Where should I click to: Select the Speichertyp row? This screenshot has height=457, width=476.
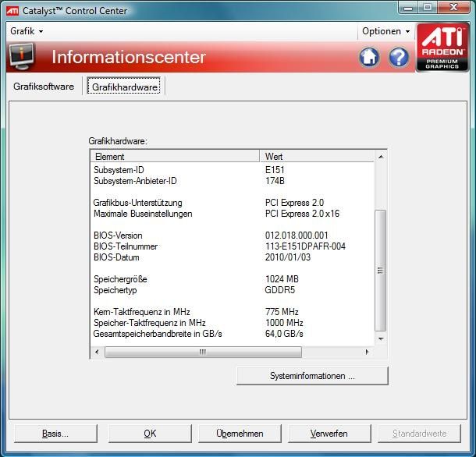[233, 290]
